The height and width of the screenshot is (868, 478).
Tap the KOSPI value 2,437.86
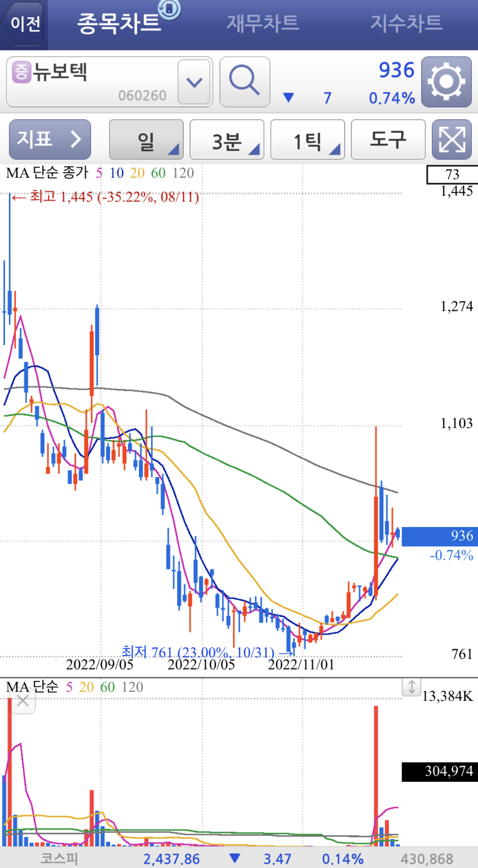(x=171, y=859)
